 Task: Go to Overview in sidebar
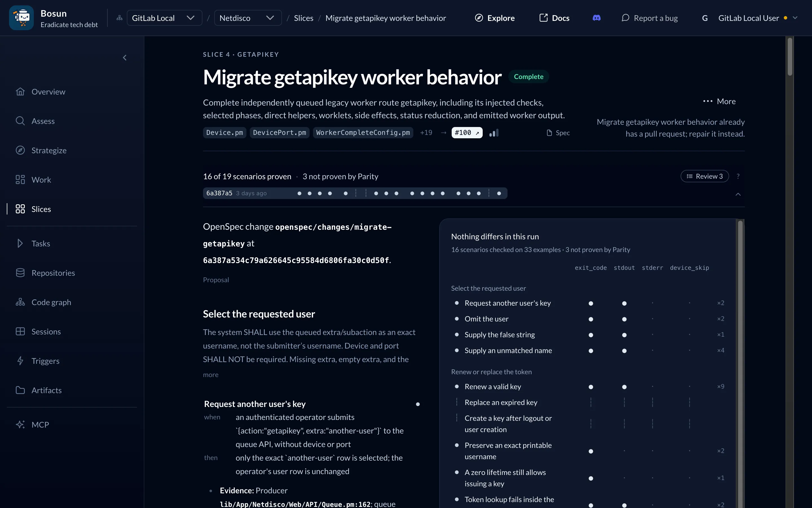tap(40, 92)
